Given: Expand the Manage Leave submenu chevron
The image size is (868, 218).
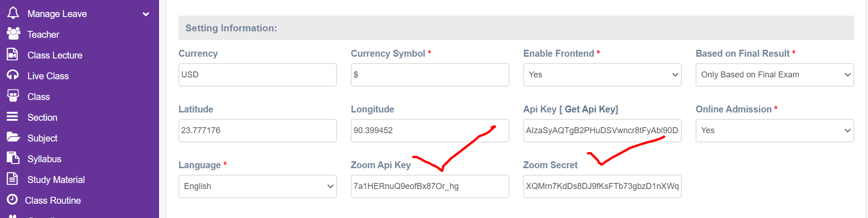Looking at the screenshot, I should pyautogui.click(x=146, y=14).
